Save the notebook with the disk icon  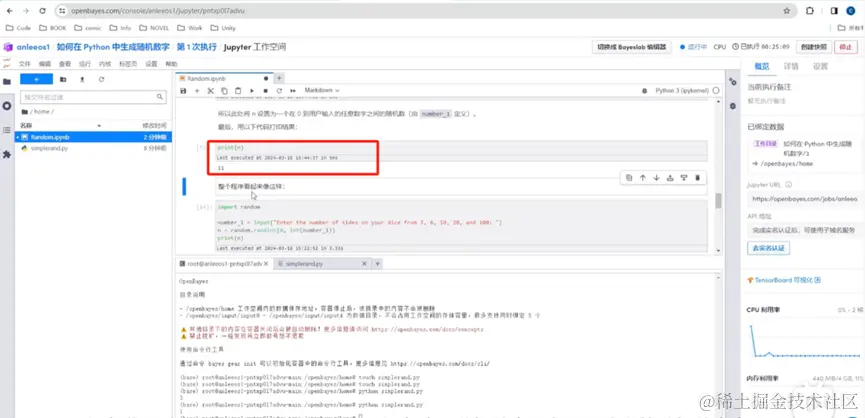pyautogui.click(x=184, y=90)
